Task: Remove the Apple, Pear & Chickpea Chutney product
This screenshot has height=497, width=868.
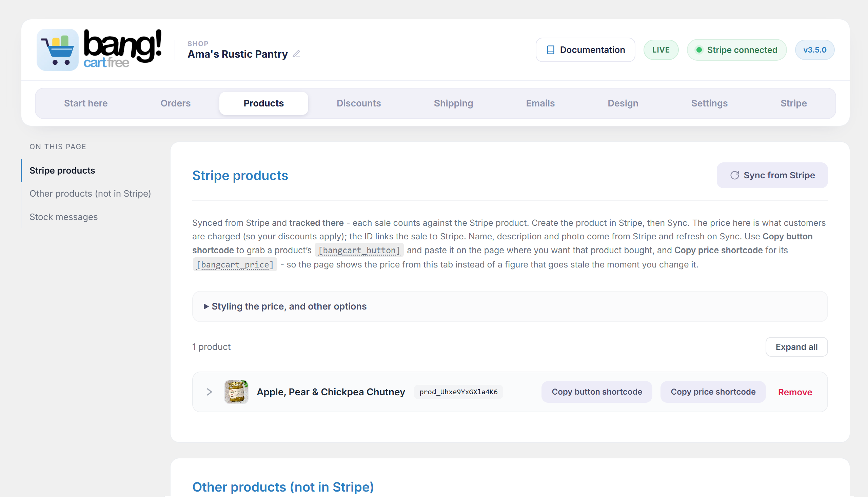Action: tap(795, 392)
